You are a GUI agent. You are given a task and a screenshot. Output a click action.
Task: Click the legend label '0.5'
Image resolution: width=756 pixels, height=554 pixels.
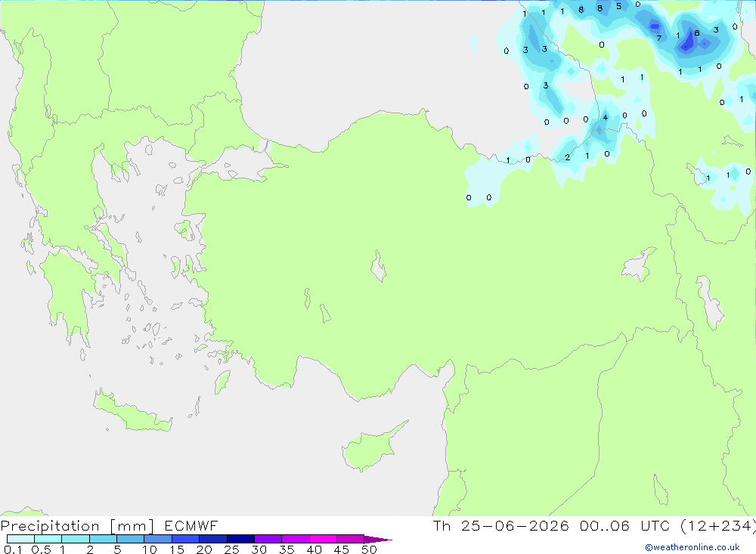coord(41,549)
